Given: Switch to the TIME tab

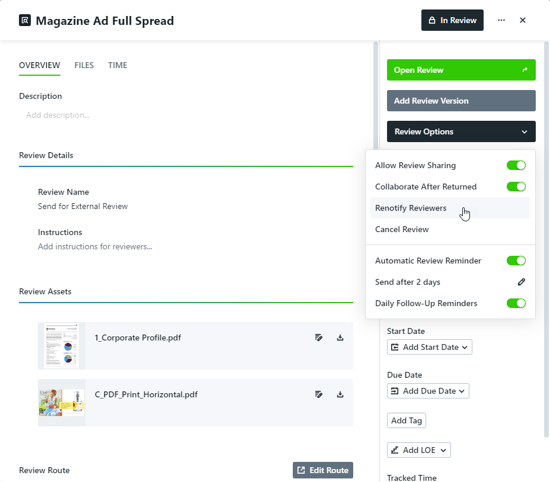Looking at the screenshot, I should 118,65.
